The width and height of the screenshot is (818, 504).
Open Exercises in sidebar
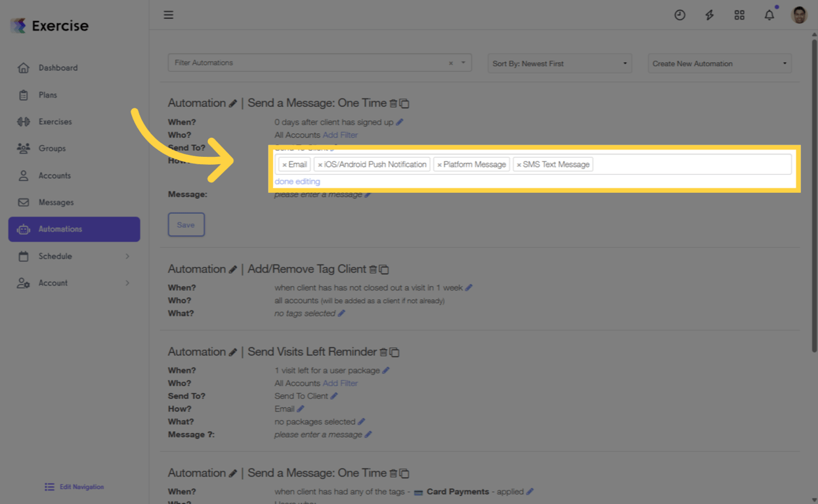[x=74, y=121]
